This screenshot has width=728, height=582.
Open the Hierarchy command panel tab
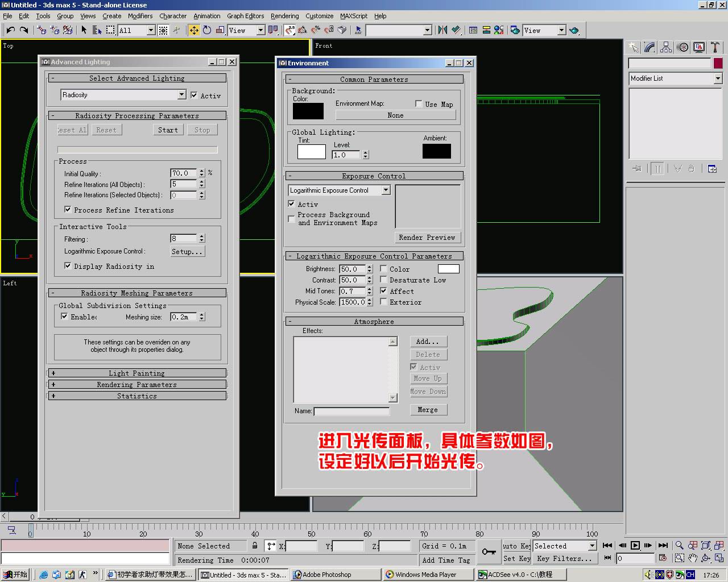[666, 48]
